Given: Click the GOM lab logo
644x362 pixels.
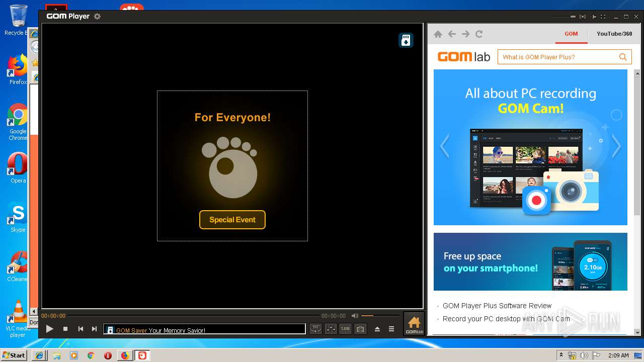Looking at the screenshot, I should (464, 57).
